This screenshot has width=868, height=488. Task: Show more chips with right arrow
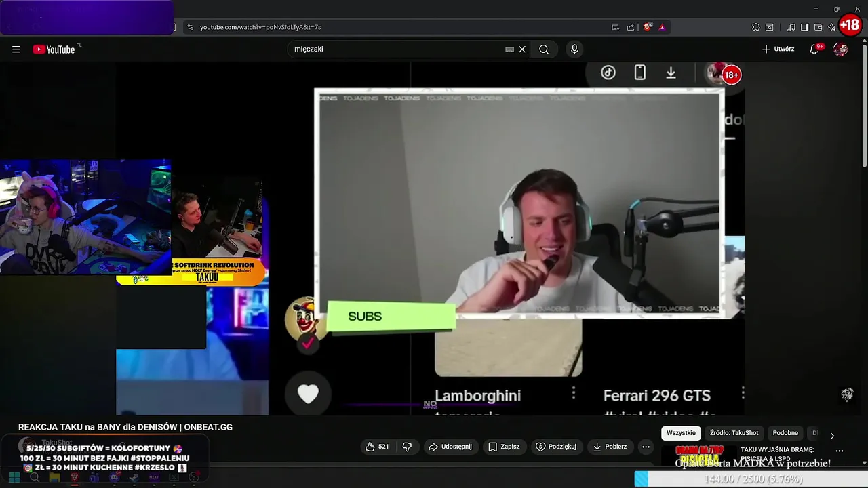(832, 435)
